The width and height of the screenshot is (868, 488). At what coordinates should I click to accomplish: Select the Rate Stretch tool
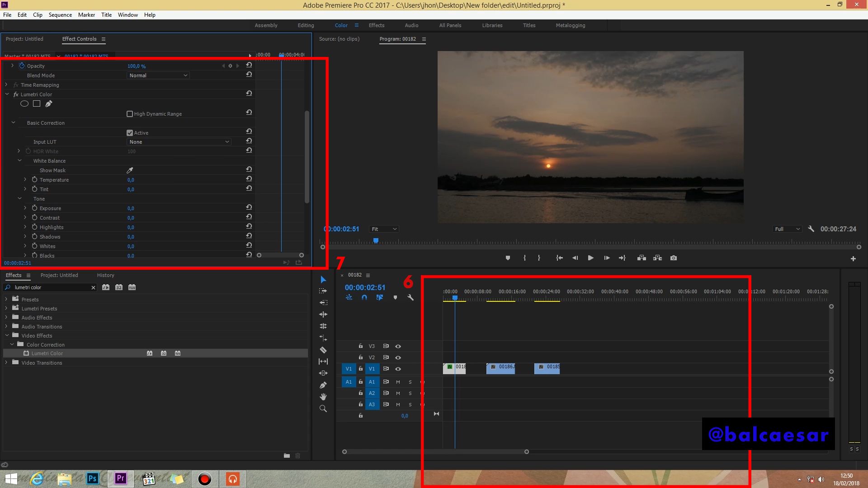(323, 326)
